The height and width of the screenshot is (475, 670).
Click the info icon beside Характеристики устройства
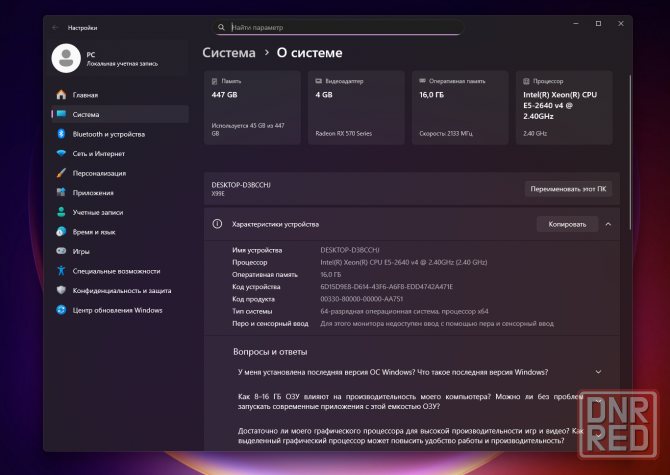(217, 224)
